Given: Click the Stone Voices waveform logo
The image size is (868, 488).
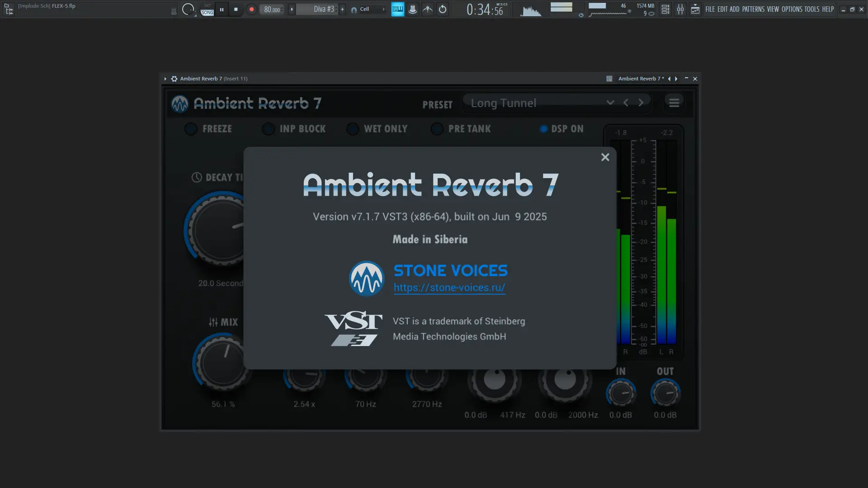Looking at the screenshot, I should pos(366,278).
